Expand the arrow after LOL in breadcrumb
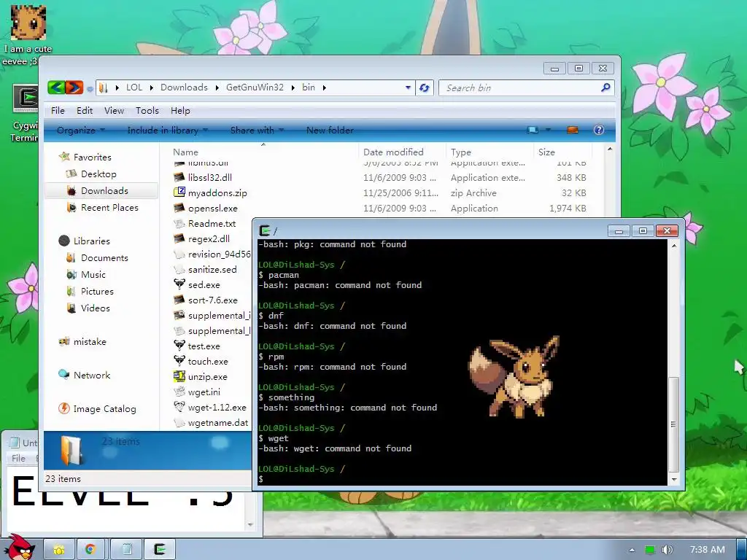Viewport: 747px width, 560px height. 152,87
